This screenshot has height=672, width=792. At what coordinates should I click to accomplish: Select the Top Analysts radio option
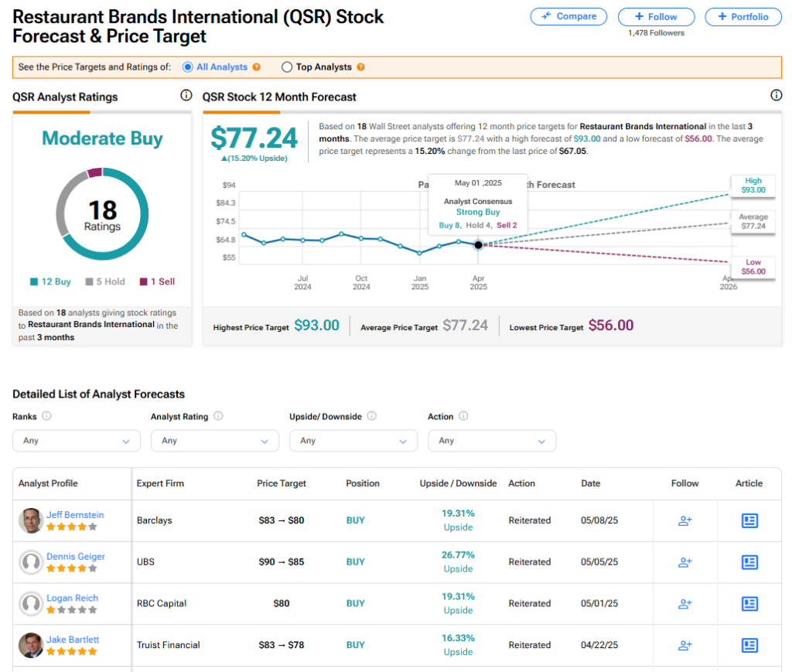click(287, 67)
